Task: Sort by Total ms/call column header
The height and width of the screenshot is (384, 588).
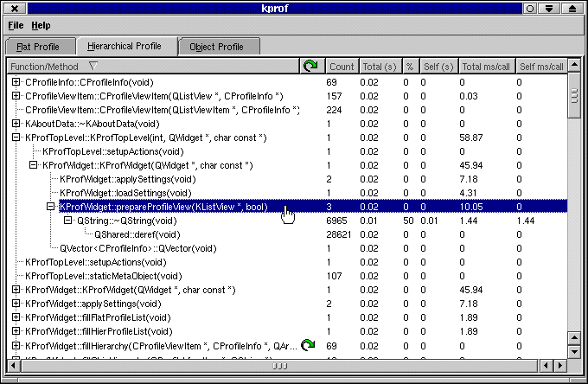Action: pyautogui.click(x=486, y=67)
